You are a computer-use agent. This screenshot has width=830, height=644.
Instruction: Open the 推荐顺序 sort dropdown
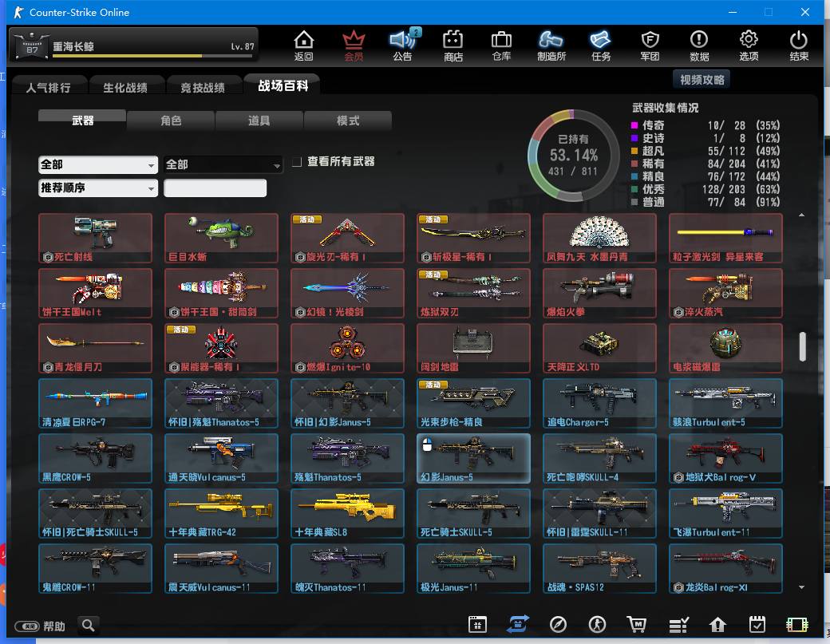[98, 188]
